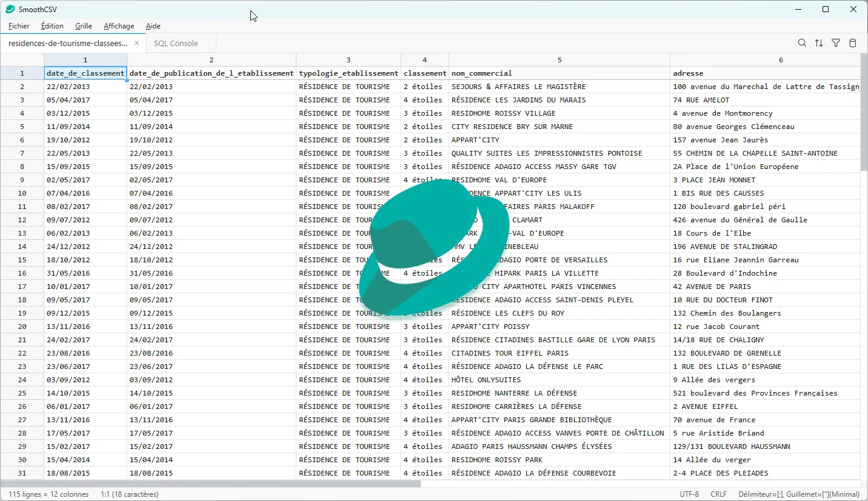Image resolution: width=868 pixels, height=501 pixels.
Task: Close the residences-de-tourisme-classees tab
Action: [x=136, y=43]
